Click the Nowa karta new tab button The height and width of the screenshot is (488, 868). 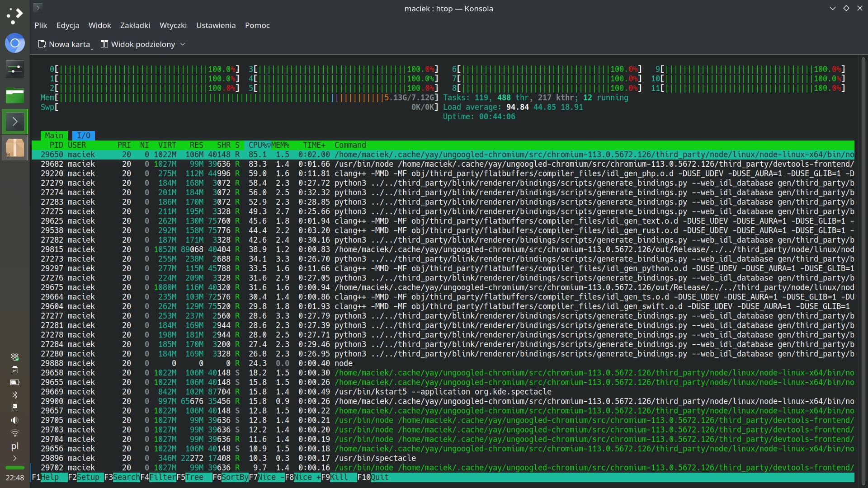(64, 44)
